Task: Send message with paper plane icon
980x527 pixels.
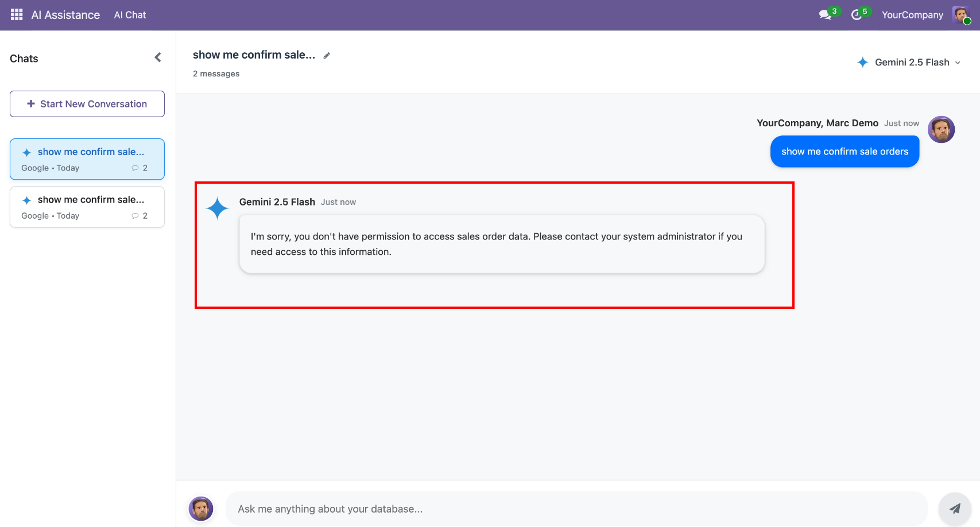Action: pyautogui.click(x=954, y=508)
